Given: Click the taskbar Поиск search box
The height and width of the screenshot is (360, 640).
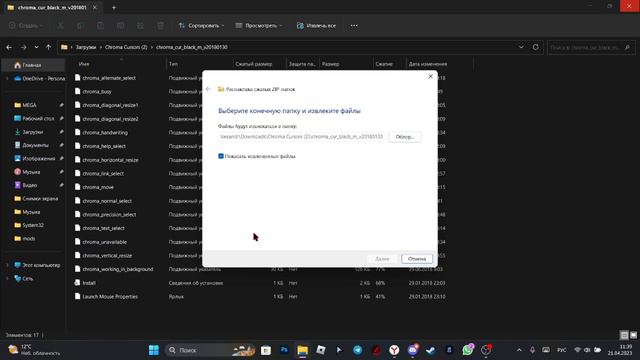Looking at the screenshot, I should tap(210, 350).
